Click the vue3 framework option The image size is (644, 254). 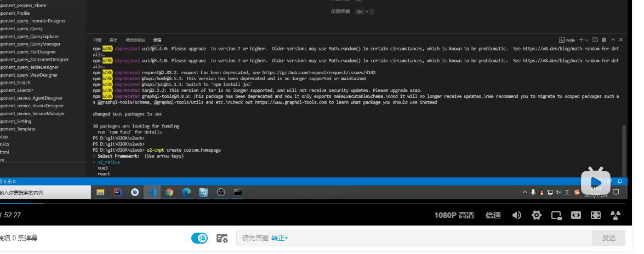102,168
